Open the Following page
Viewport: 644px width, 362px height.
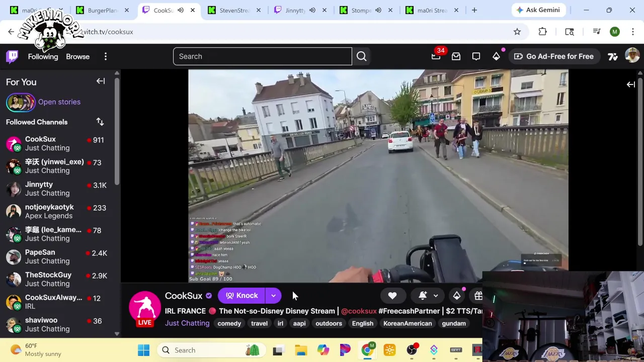(x=43, y=56)
